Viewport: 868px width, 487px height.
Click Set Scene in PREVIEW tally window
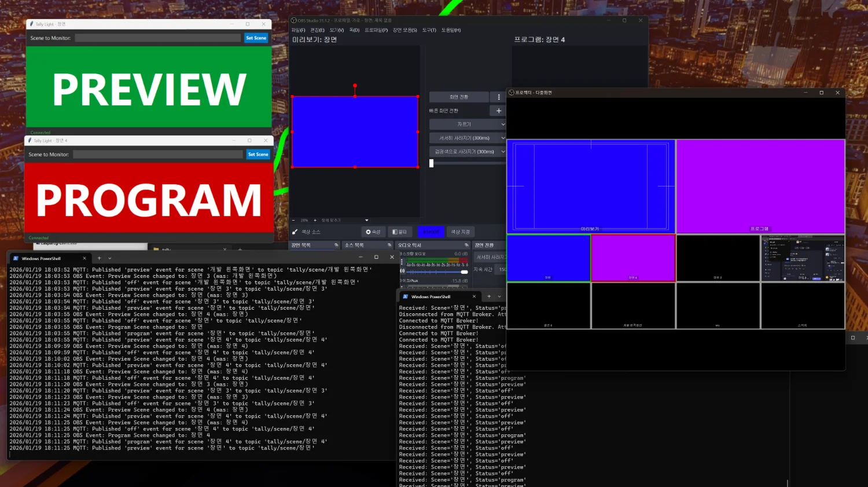(x=256, y=38)
